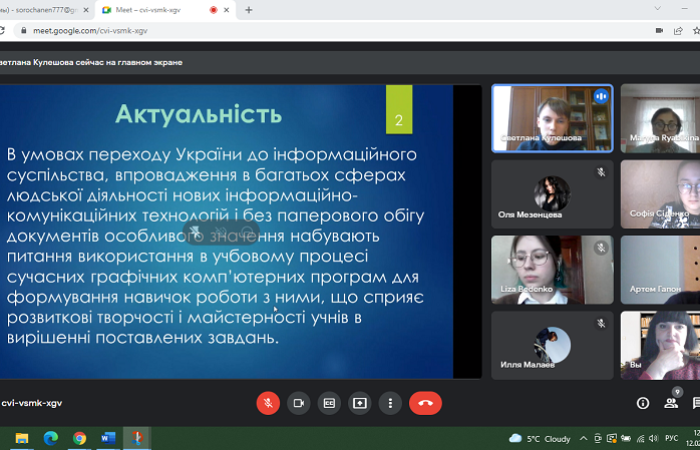The width and height of the screenshot is (700, 450).
Task: Turn on captions with the CC button
Action: (x=329, y=403)
